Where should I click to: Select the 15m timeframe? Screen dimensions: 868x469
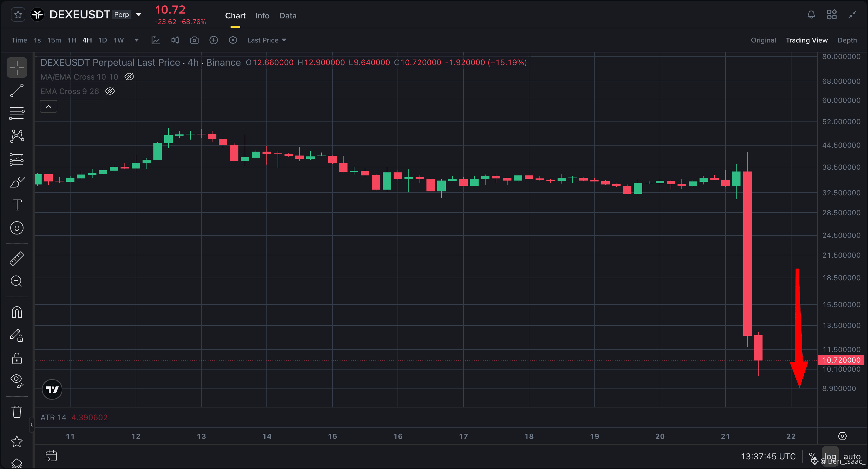[x=54, y=40]
